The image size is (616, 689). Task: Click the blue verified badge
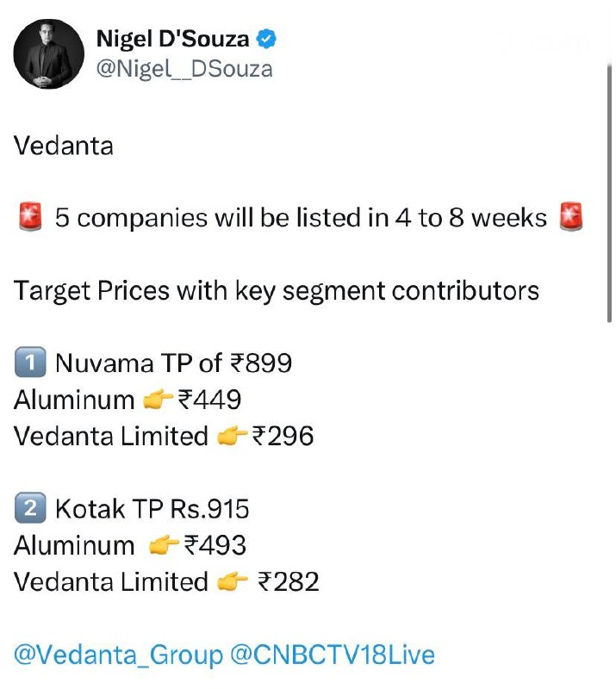tap(268, 40)
